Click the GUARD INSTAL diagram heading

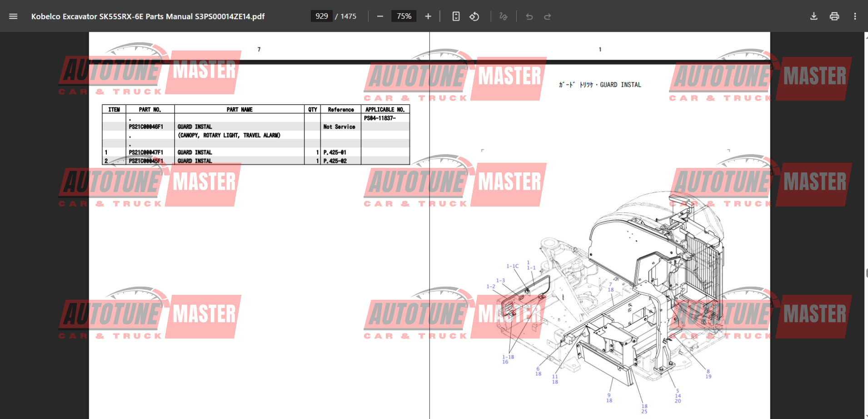[x=600, y=85]
